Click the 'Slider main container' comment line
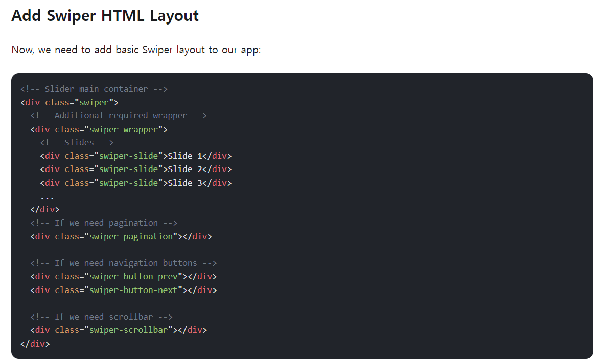The width and height of the screenshot is (601, 364). coord(94,89)
